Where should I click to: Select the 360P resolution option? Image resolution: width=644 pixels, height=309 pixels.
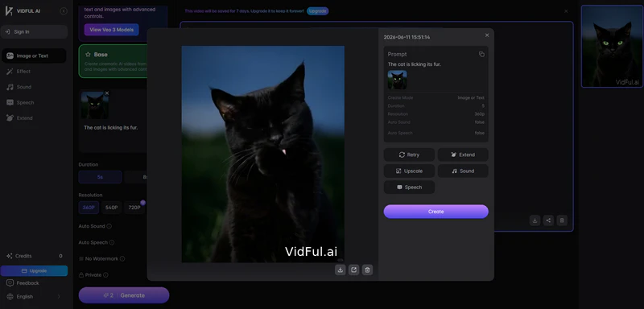pos(89,208)
